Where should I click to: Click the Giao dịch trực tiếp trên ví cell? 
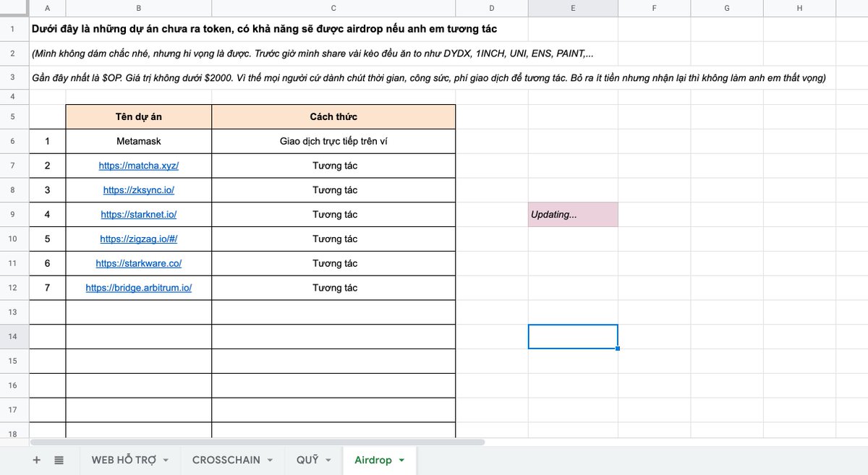pos(333,141)
